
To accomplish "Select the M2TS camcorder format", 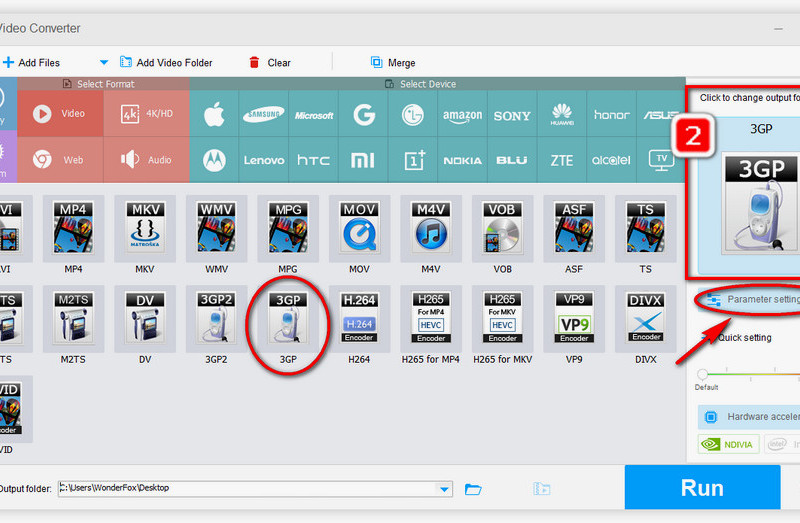I will point(73,318).
